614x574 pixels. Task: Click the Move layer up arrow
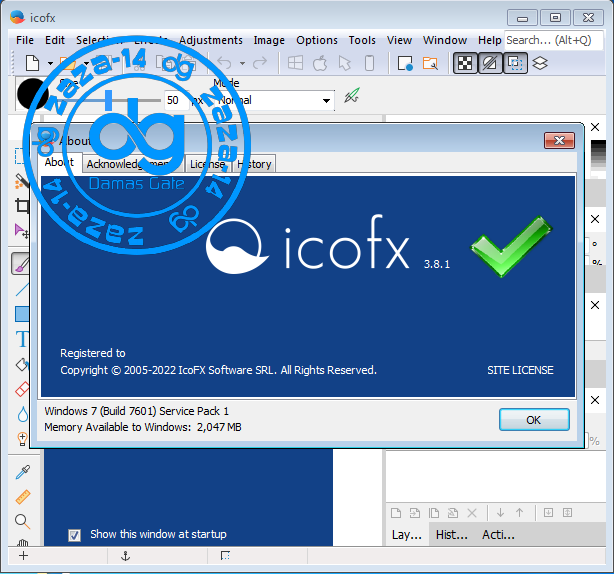tap(520, 513)
